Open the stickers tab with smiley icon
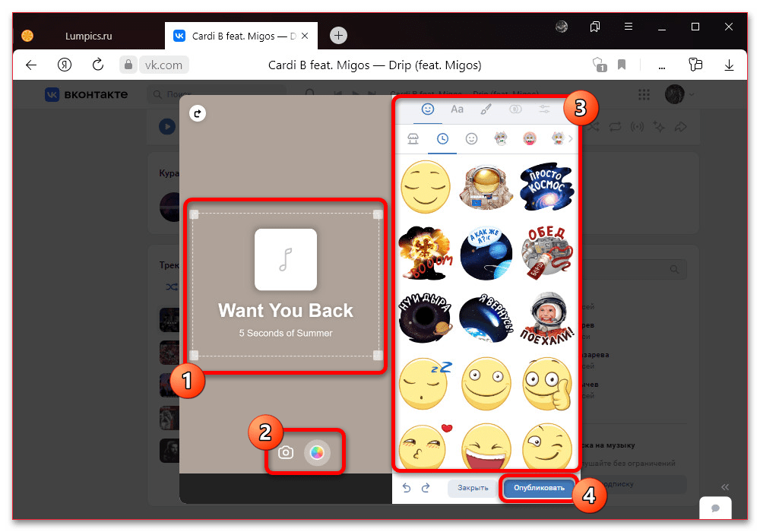 pos(427,109)
